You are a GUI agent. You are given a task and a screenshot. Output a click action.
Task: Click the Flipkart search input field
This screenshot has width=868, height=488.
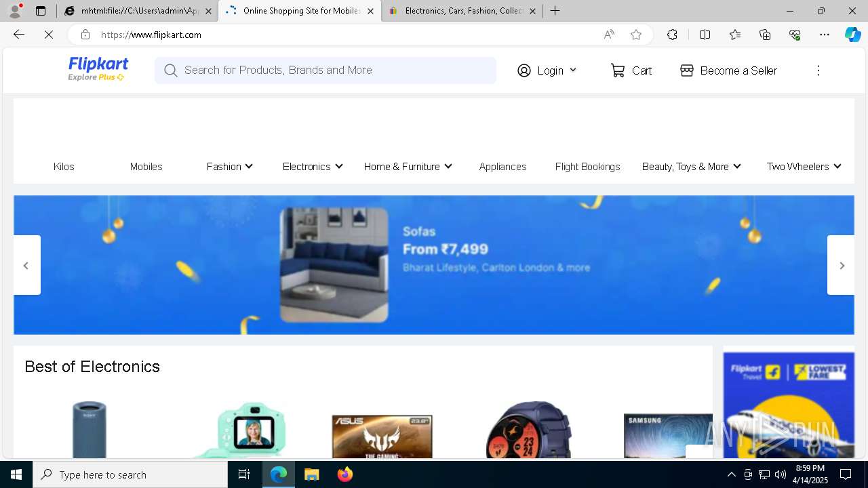coord(325,70)
